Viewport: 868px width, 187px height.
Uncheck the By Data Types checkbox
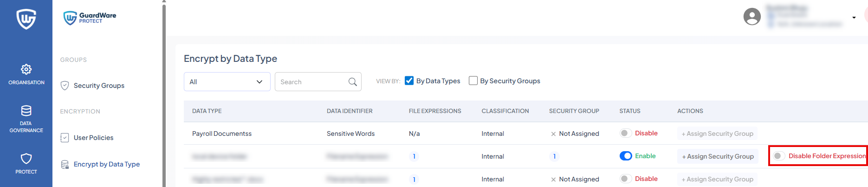[x=409, y=81]
